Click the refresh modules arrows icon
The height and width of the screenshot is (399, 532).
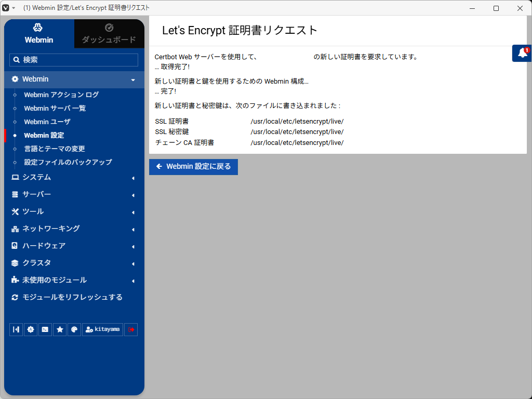coord(15,298)
